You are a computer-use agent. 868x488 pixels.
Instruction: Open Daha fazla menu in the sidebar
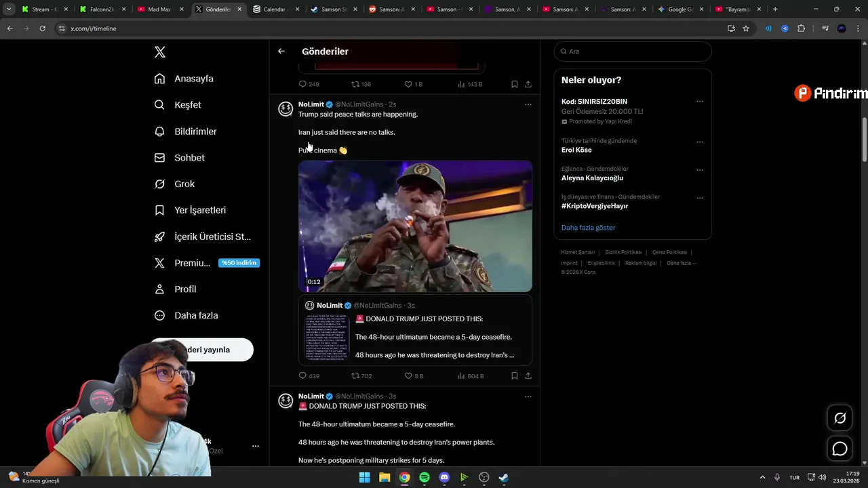186,316
